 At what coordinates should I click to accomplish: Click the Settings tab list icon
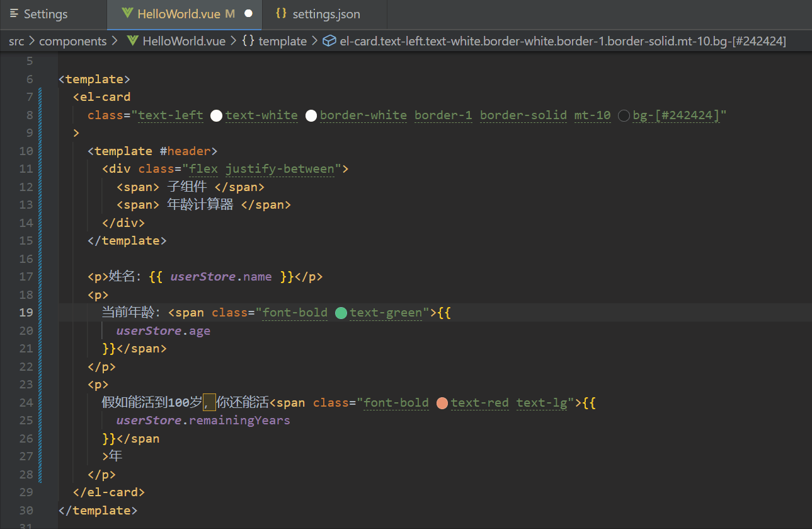[x=14, y=14]
